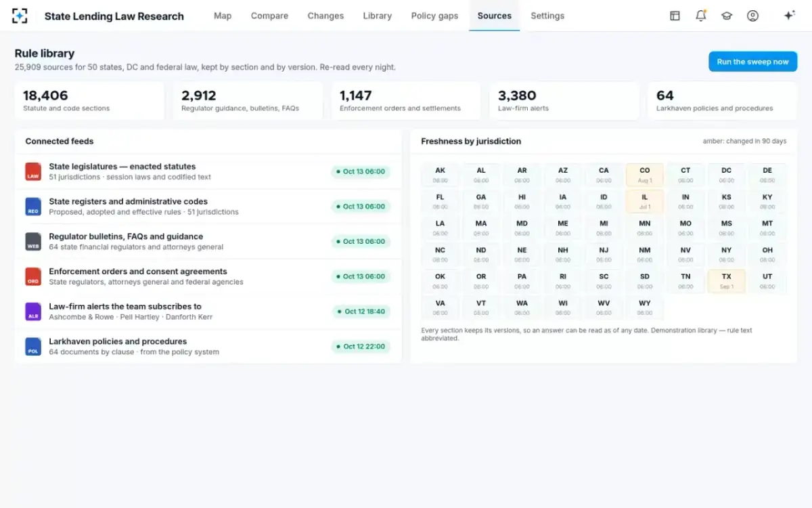The height and width of the screenshot is (508, 812).
Task: Click the Sources tab
Action: (495, 16)
